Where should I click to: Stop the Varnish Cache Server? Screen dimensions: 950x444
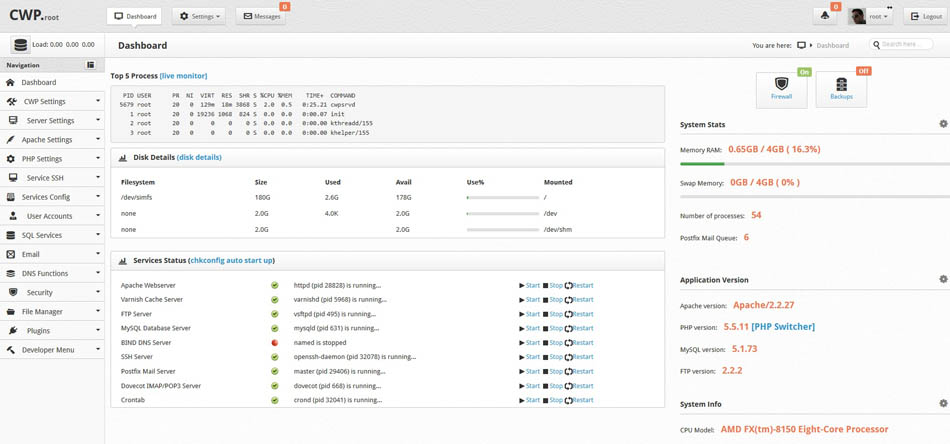(553, 300)
